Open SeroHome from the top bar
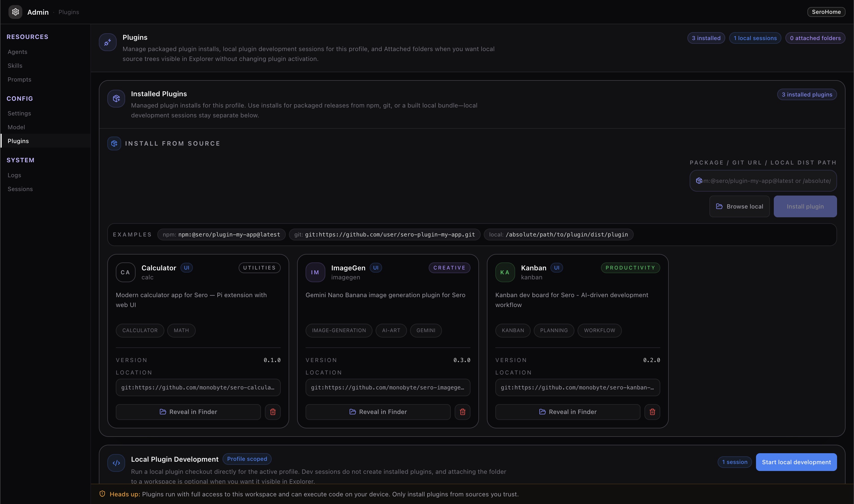Screen dimensions: 854x504 [x=826, y=12]
